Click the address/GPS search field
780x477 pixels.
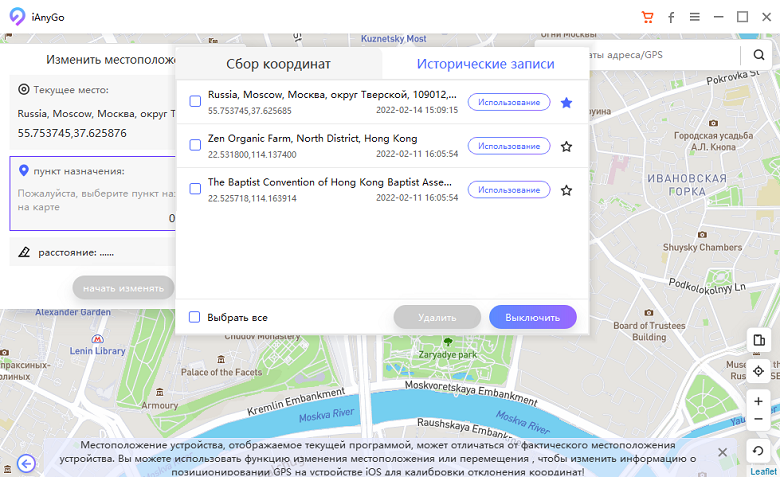click(x=664, y=55)
